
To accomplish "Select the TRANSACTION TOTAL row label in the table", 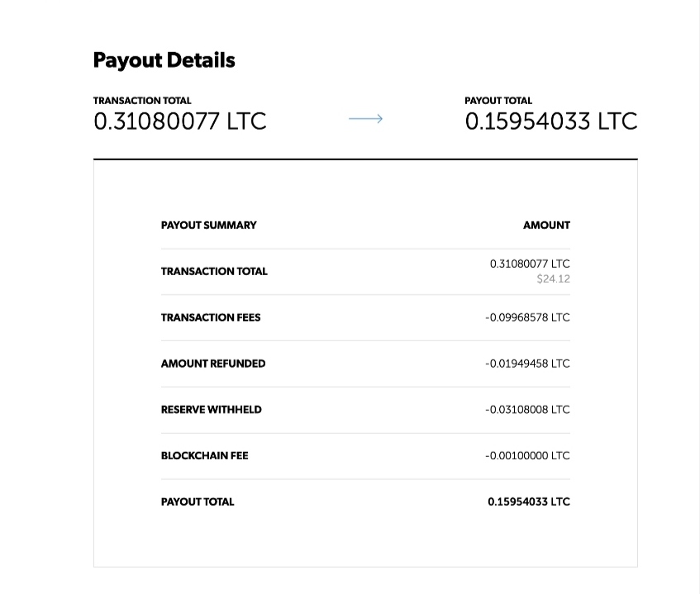I will point(214,271).
